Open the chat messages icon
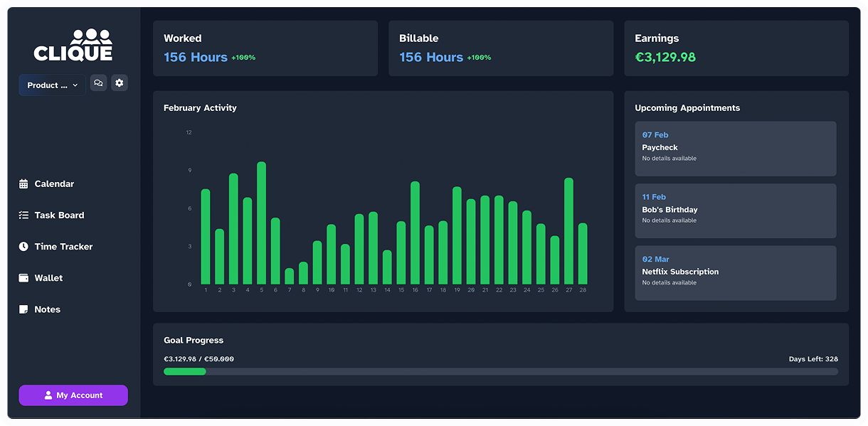This screenshot has height=426, width=868. click(x=98, y=83)
